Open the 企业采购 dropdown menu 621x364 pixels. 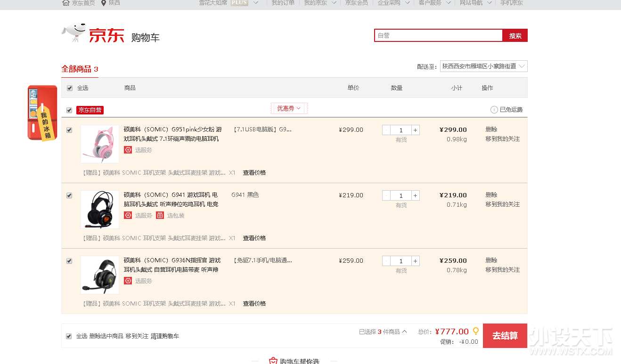pyautogui.click(x=393, y=3)
